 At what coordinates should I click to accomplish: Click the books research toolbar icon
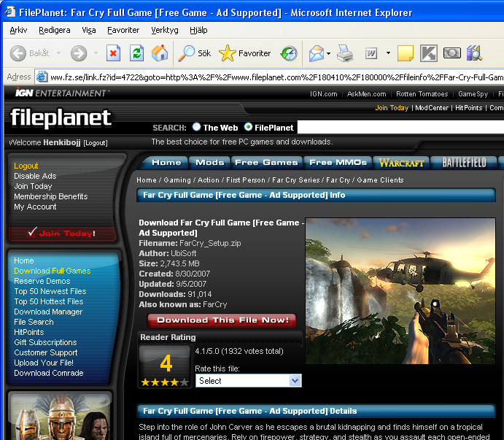[474, 53]
